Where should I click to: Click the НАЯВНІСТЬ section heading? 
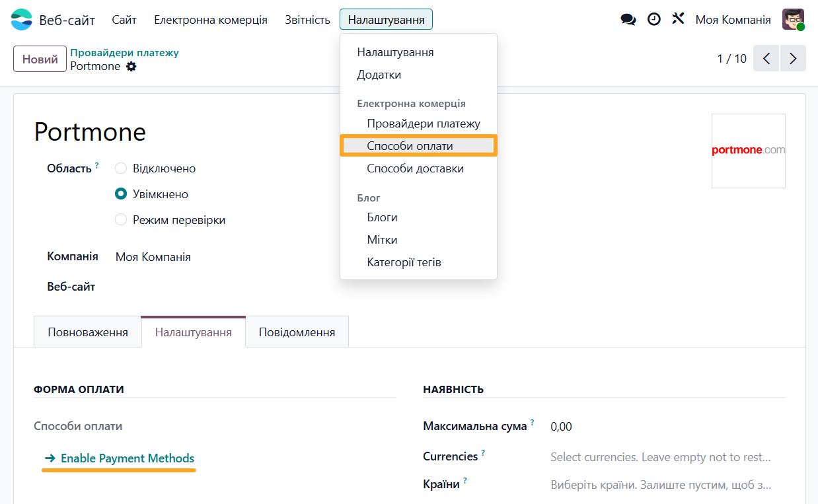point(453,389)
